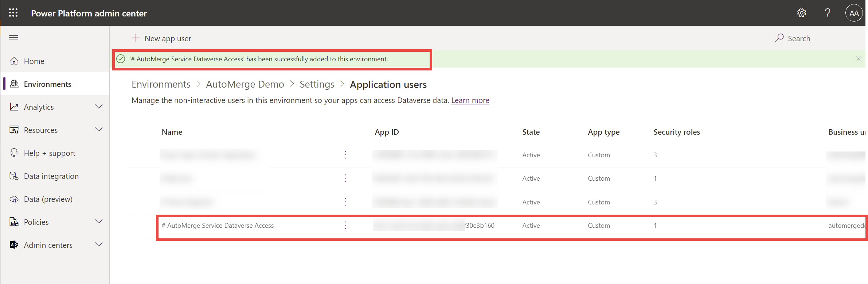Expand the Admin centers menu chevron

click(x=98, y=245)
